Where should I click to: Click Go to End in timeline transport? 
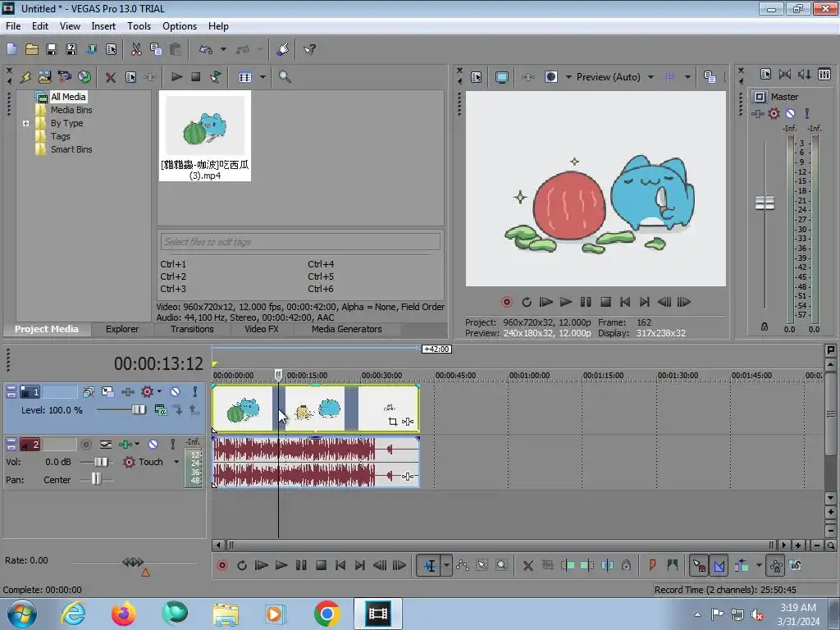pos(360,565)
